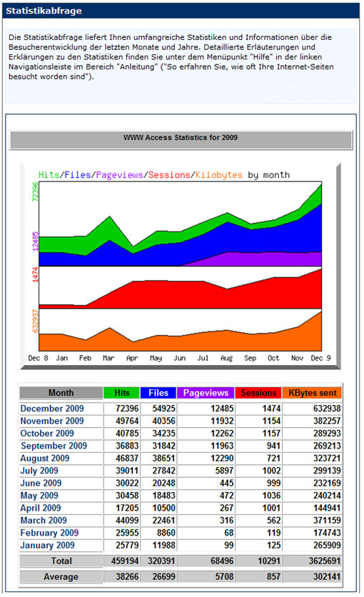Click the purple Pageviews column header
Viewport: 364px width, 597px height.
coord(206,393)
